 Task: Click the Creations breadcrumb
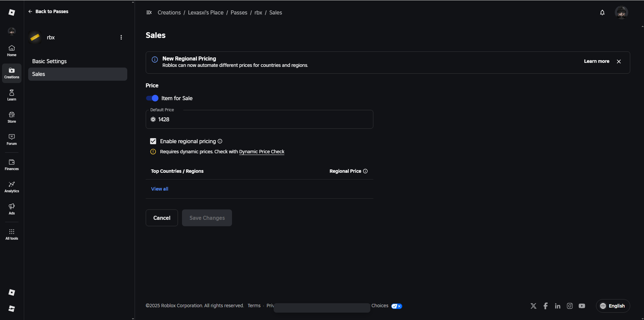point(169,12)
